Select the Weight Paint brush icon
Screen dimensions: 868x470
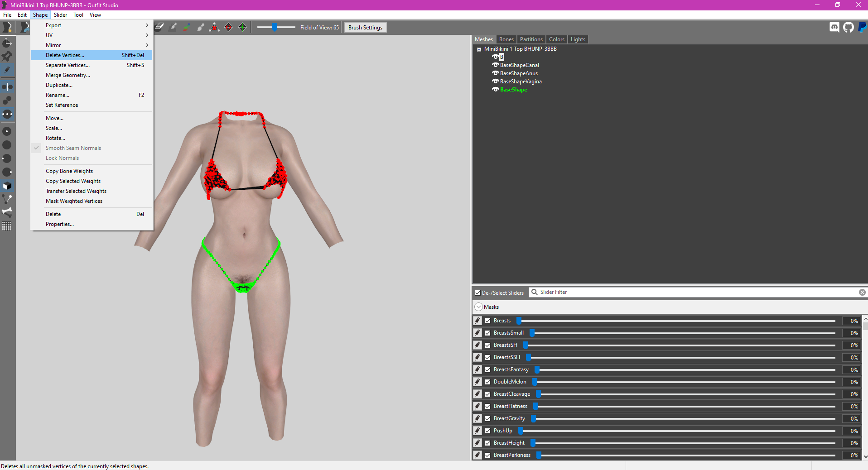173,27
